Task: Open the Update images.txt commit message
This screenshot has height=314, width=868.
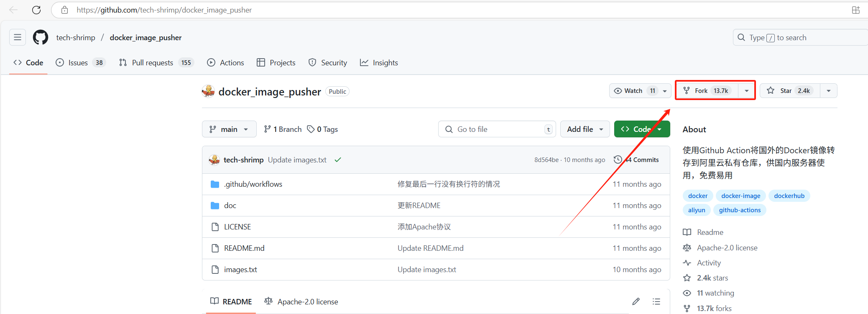Action: (x=297, y=160)
